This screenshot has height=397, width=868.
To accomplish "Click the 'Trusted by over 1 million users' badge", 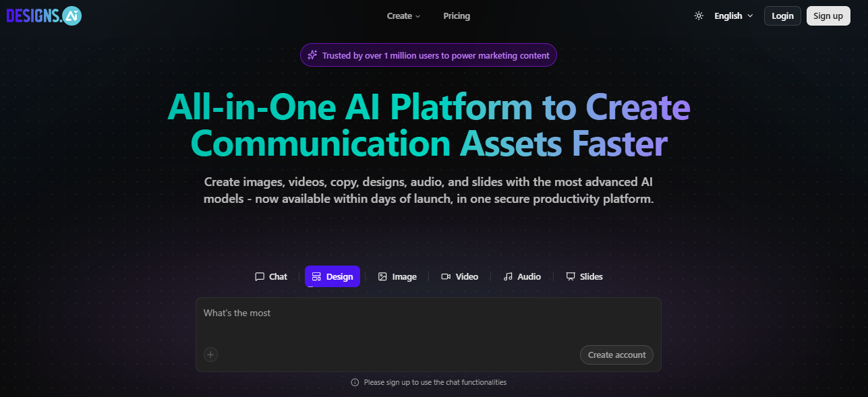I will 435,55.
